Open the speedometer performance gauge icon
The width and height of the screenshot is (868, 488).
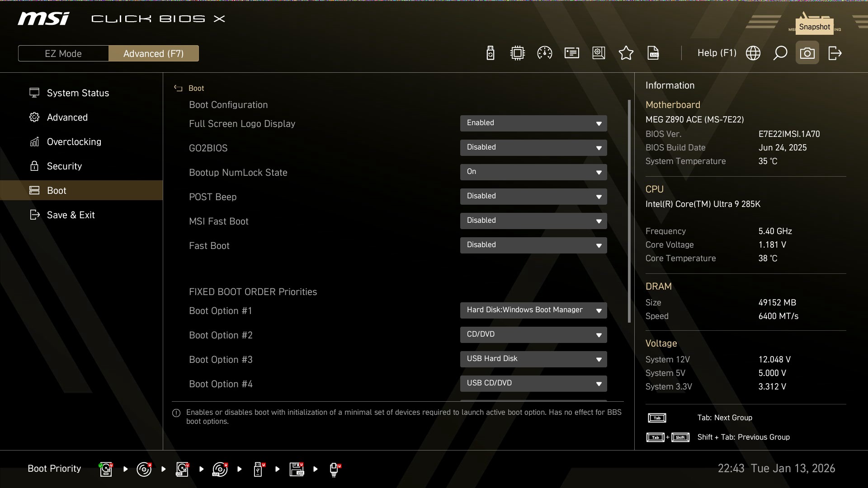[x=544, y=53]
